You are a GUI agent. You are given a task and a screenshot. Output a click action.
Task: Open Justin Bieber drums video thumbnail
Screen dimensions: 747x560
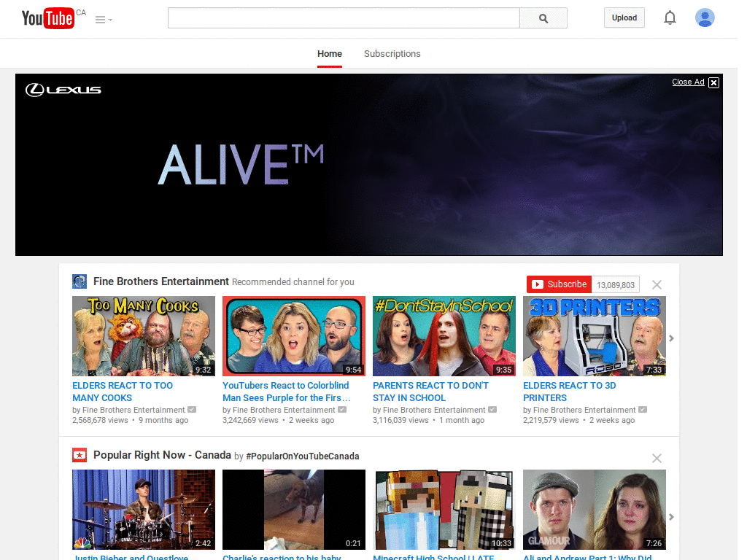pyautogui.click(x=144, y=510)
